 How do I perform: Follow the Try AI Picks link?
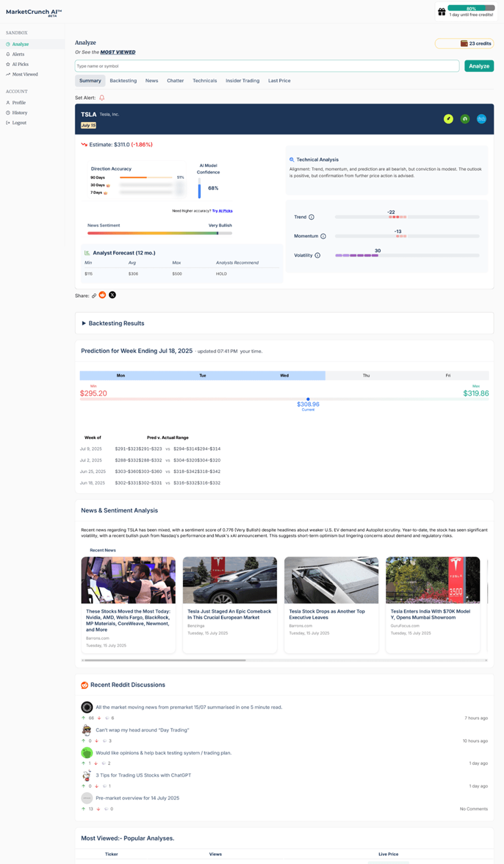[222, 211]
